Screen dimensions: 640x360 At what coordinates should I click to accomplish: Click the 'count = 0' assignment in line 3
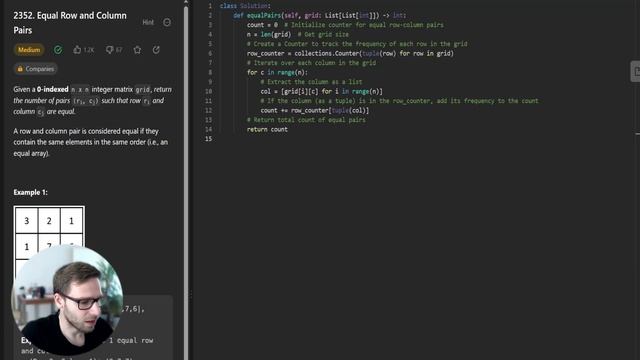pyautogui.click(x=262, y=25)
